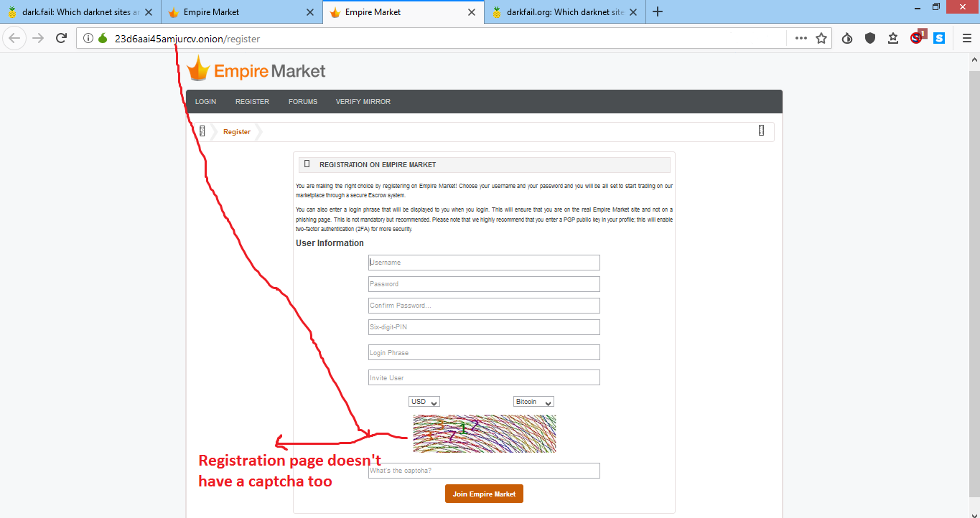980x518 pixels.
Task: Go forward to next page
Action: coord(38,38)
